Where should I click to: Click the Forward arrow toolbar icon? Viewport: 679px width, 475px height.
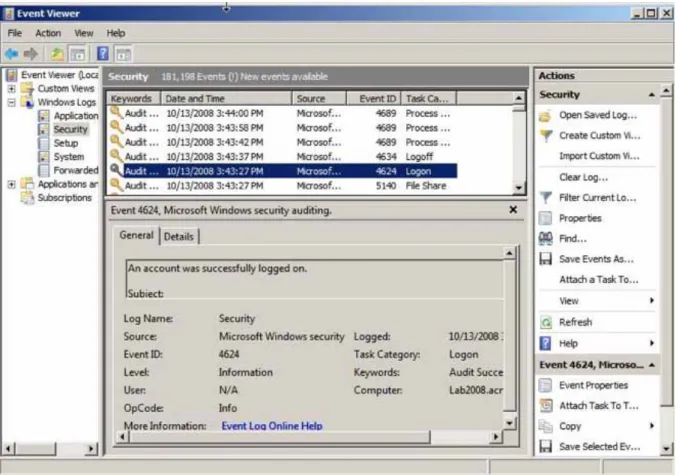(31, 54)
